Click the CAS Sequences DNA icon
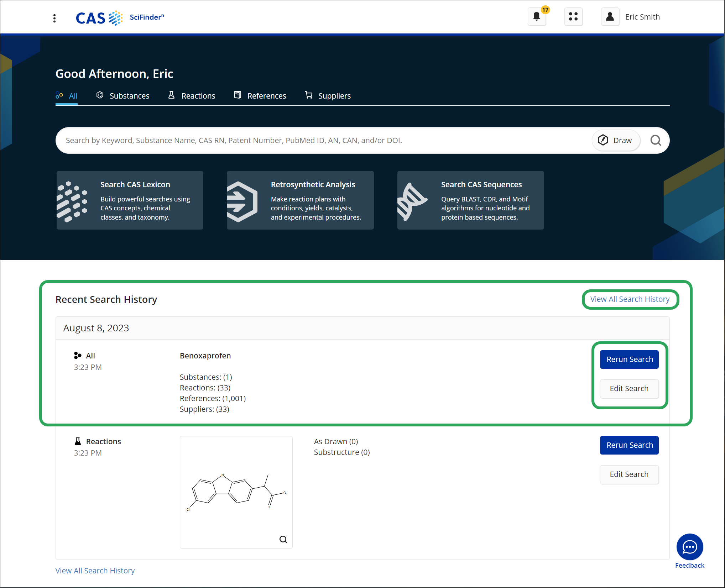 tap(412, 201)
